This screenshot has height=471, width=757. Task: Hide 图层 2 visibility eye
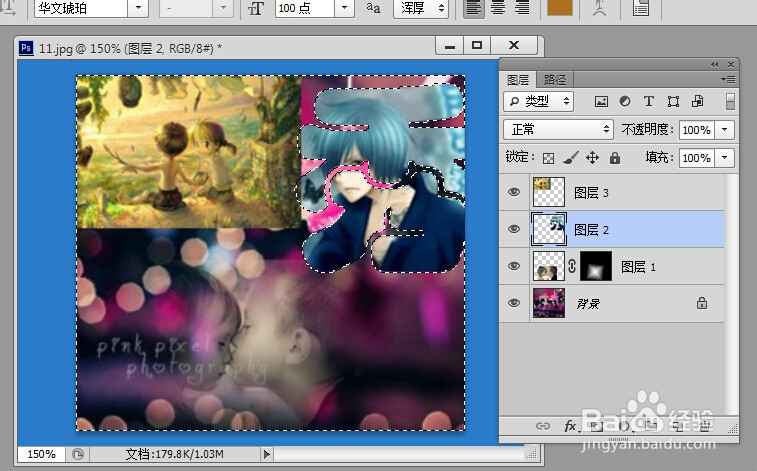pyautogui.click(x=514, y=229)
